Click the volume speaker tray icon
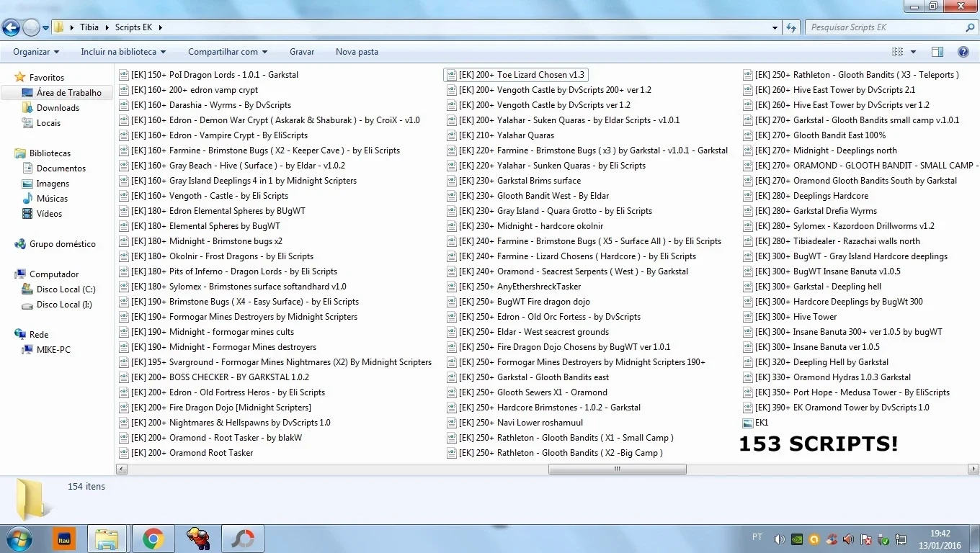980x553 pixels. [779, 539]
